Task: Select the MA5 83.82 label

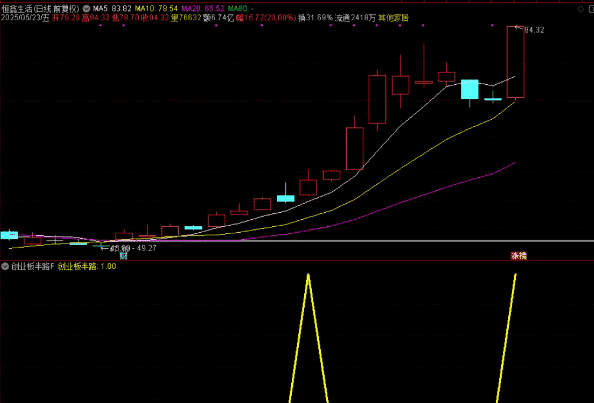Action: click(x=112, y=8)
